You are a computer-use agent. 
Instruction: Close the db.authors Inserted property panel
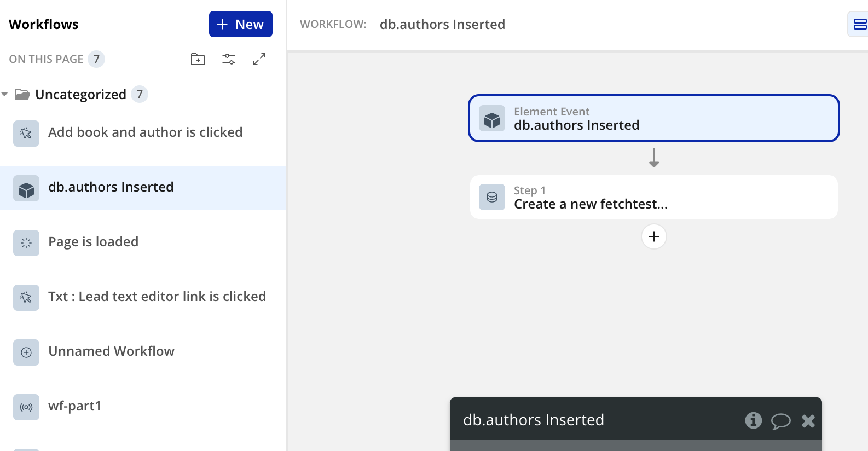pos(808,420)
